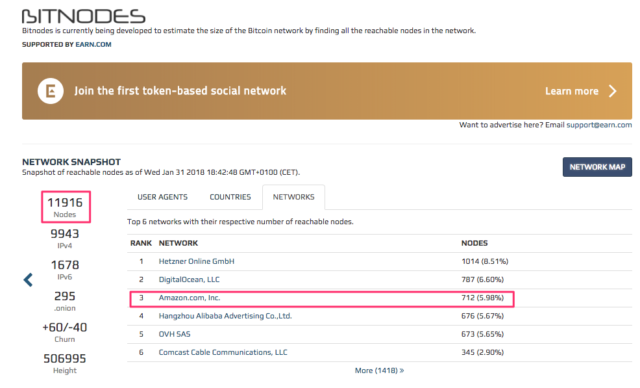The height and width of the screenshot is (388, 640).
Task: Select the NETWORKS tab
Action: [293, 197]
